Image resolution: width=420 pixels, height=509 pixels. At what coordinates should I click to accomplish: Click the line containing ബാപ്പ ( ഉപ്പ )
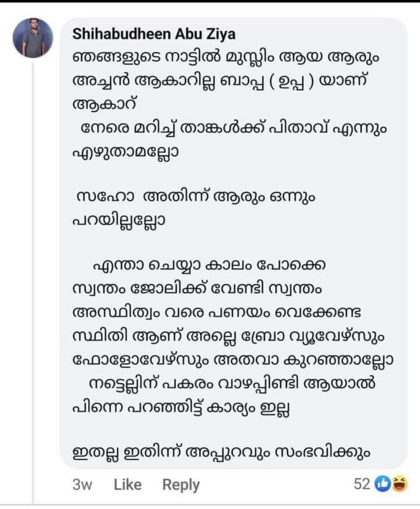[219, 81]
